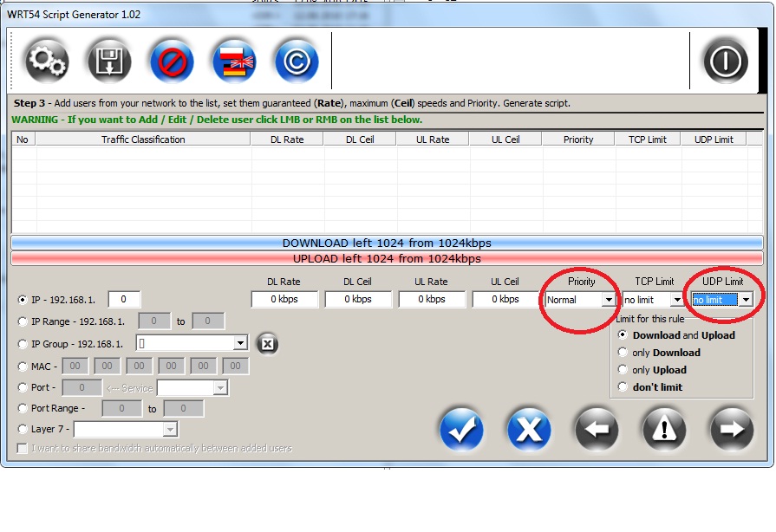
Task: Click the DL Ceil 0 kbps field
Action: [x=358, y=299]
